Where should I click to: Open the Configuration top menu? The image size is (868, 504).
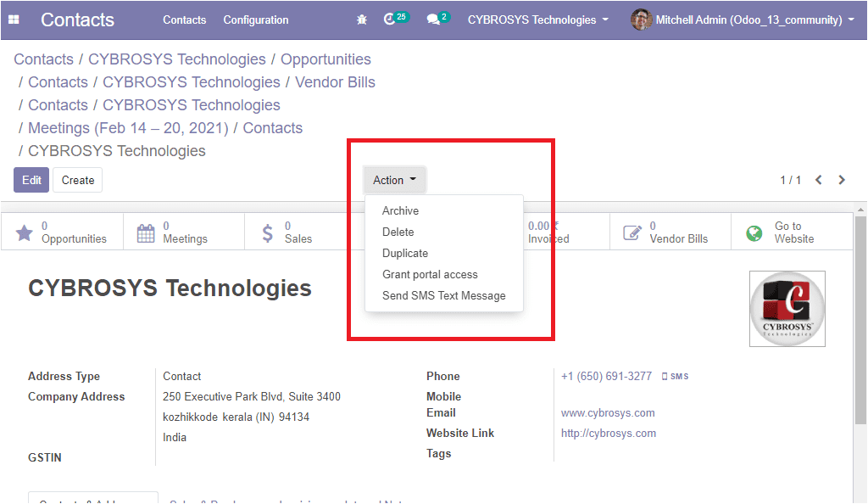click(x=256, y=20)
